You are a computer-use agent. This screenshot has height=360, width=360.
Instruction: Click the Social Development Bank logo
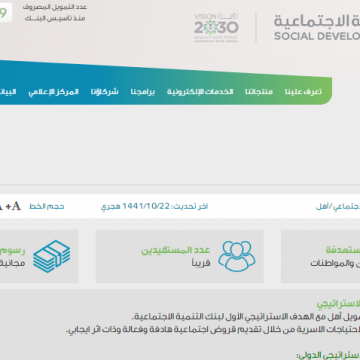tap(317, 28)
